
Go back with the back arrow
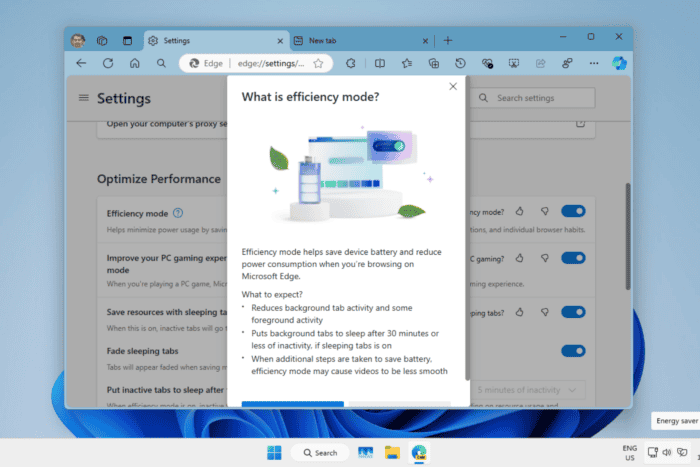click(81, 63)
